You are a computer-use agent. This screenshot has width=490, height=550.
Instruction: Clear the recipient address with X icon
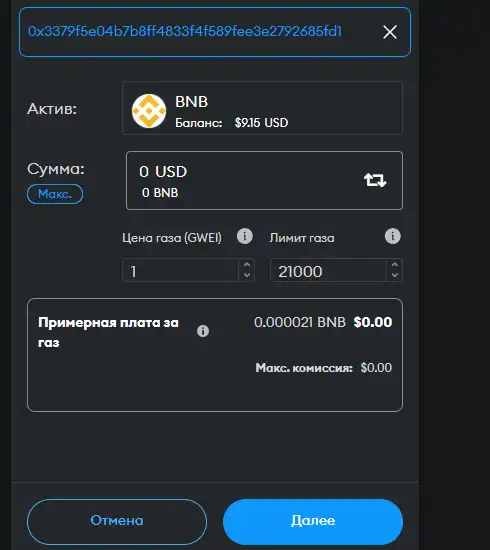point(390,32)
